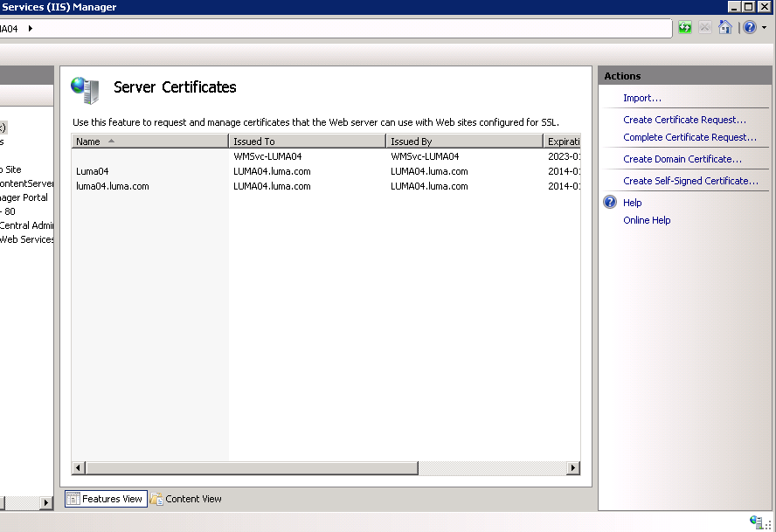Click left arrow of certificate list scrollbar
Viewport: 776px width, 532px height.
[x=78, y=467]
